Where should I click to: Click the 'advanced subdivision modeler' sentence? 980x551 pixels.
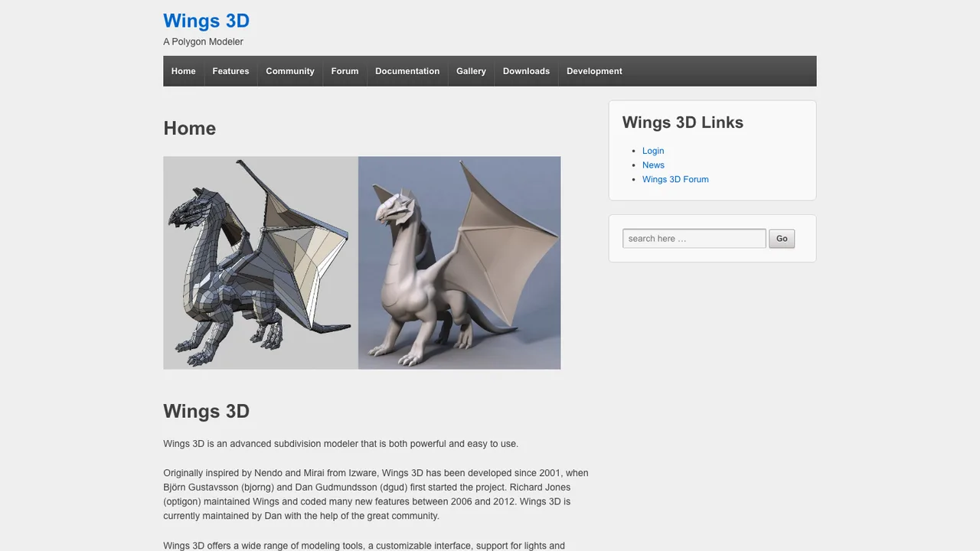tap(341, 444)
